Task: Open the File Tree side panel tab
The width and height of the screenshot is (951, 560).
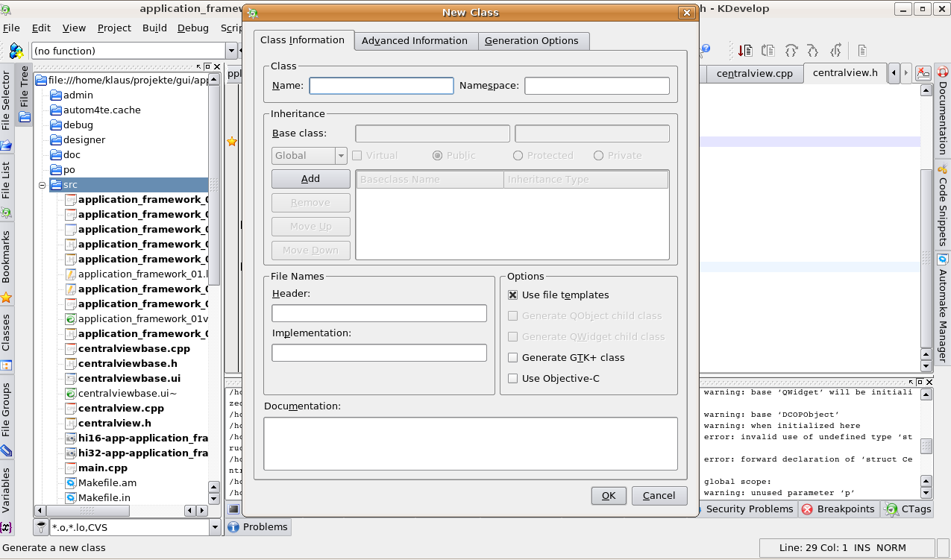Action: click(x=24, y=95)
